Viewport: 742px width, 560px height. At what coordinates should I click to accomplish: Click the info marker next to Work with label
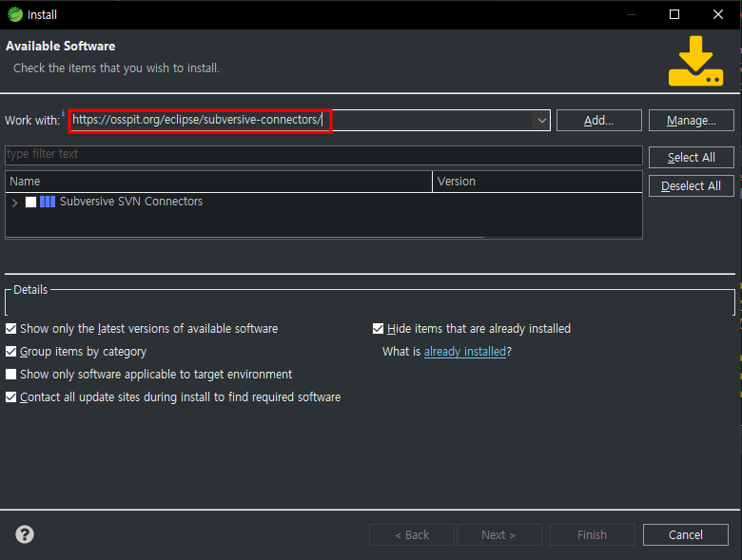[x=63, y=112]
